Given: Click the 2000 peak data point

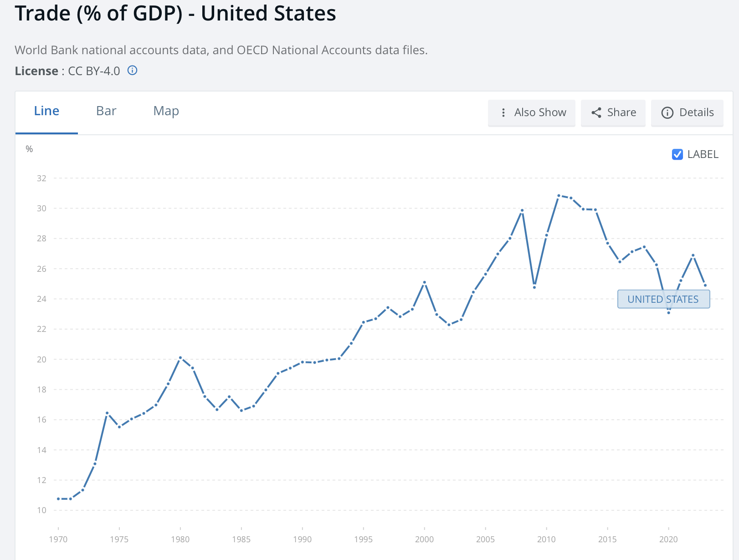Looking at the screenshot, I should click(x=425, y=282).
